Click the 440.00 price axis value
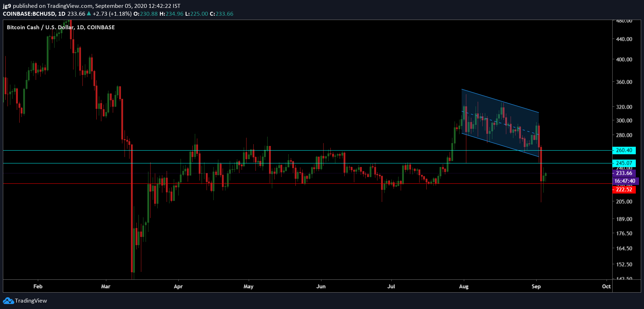 tap(624, 39)
